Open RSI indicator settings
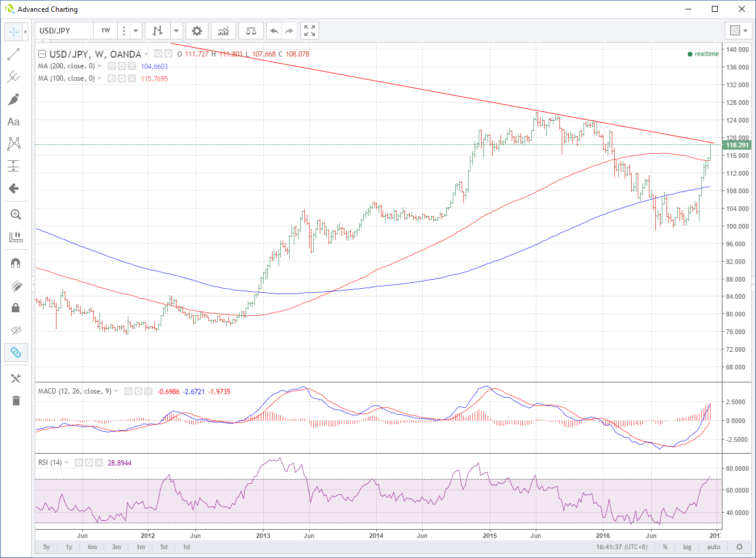Image resolution: width=756 pixels, height=558 pixels. point(89,463)
